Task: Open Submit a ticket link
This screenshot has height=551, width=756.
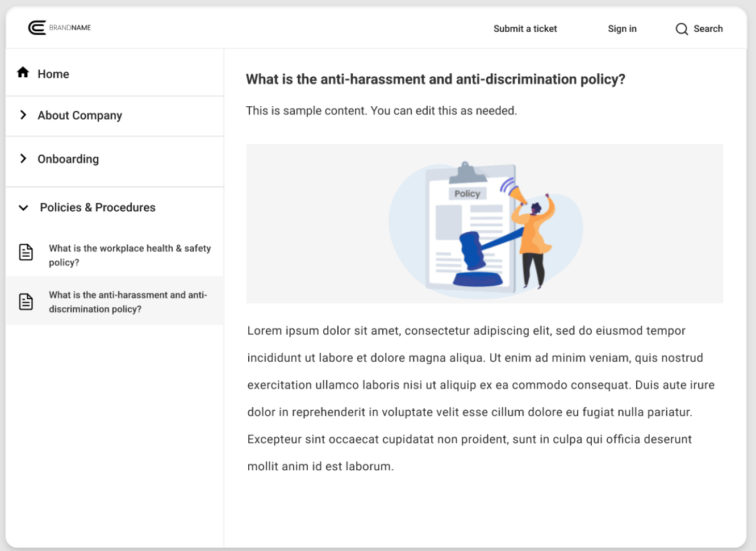Action: point(525,29)
